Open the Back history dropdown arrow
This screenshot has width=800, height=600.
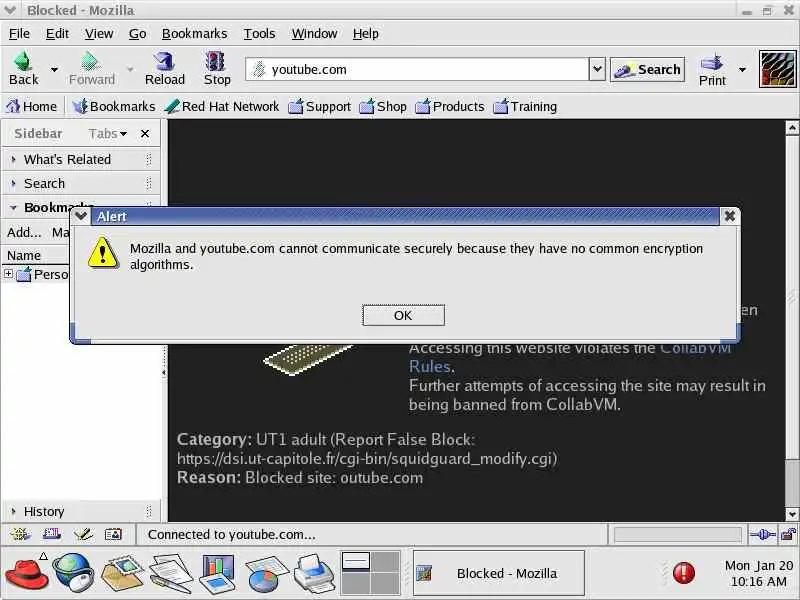pos(54,69)
